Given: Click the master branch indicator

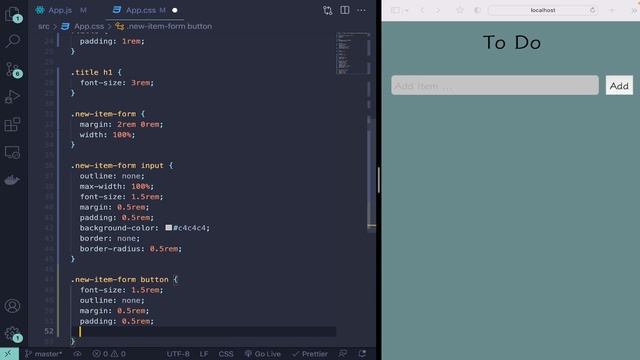Looking at the screenshot, I should click(x=43, y=354).
